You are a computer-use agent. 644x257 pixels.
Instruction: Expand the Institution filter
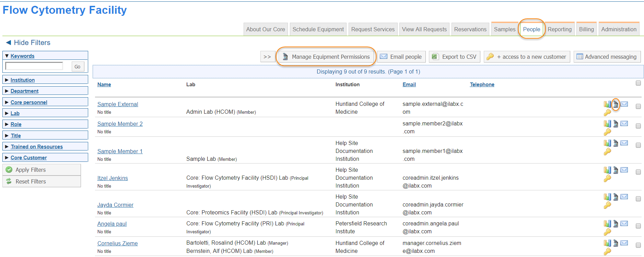(x=22, y=80)
